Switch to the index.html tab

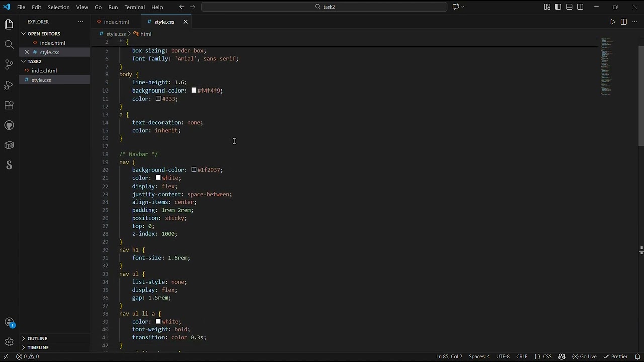[116, 22]
